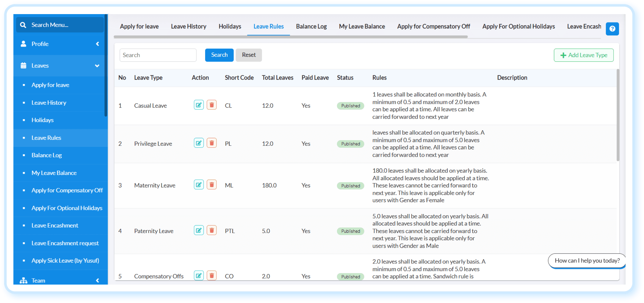This screenshot has height=303, width=644.
Task: Click the Published status of Maternity Leave
Action: [x=350, y=186]
